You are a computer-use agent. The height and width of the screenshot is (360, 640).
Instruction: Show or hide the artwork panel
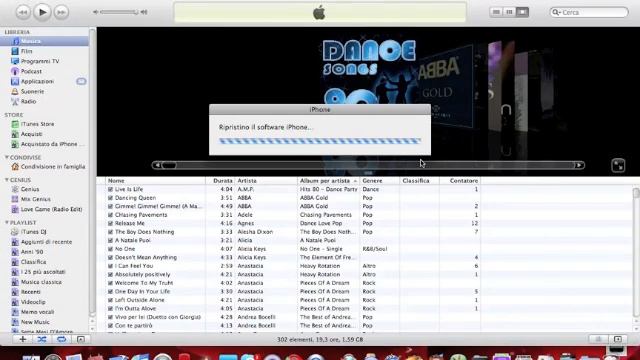[x=81, y=339]
